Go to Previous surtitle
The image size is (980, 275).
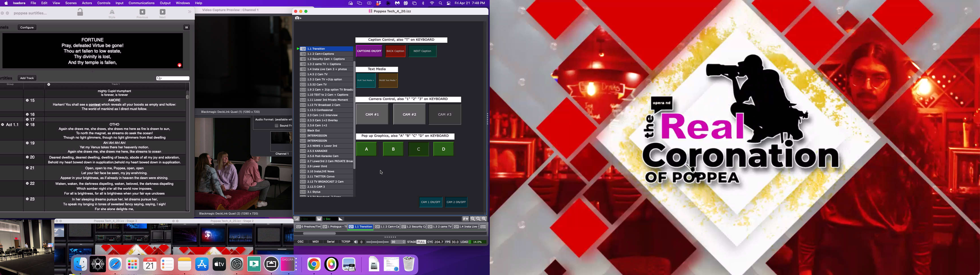coord(142,14)
